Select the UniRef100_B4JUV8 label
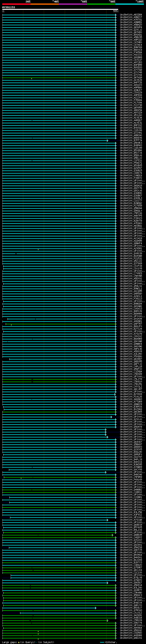This screenshot has width=146, height=644. tap(131, 560)
